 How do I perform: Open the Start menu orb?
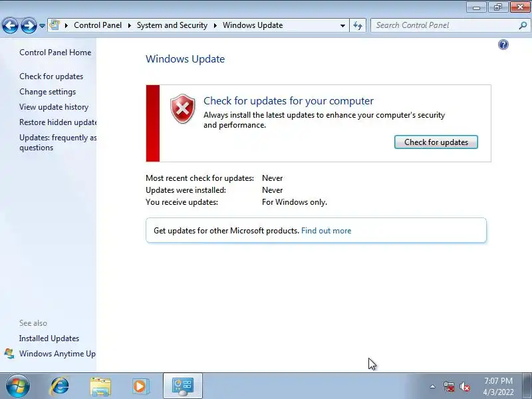click(x=18, y=386)
